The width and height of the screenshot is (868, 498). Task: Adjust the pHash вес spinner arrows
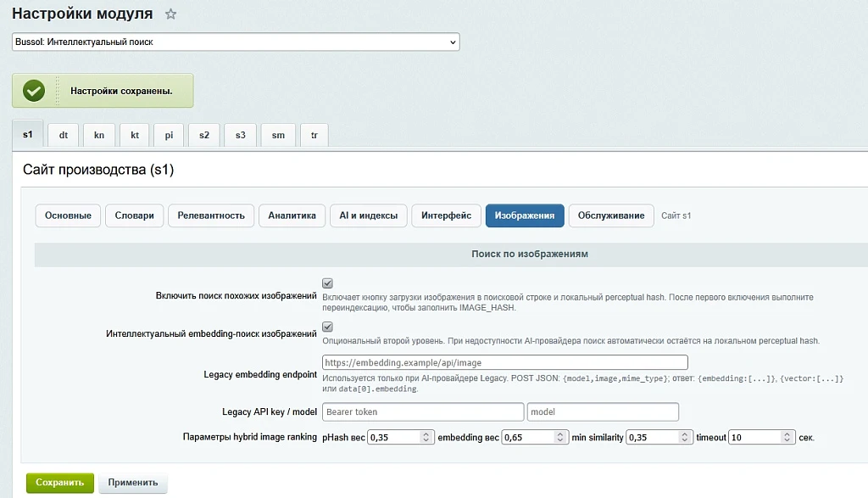pyautogui.click(x=426, y=437)
